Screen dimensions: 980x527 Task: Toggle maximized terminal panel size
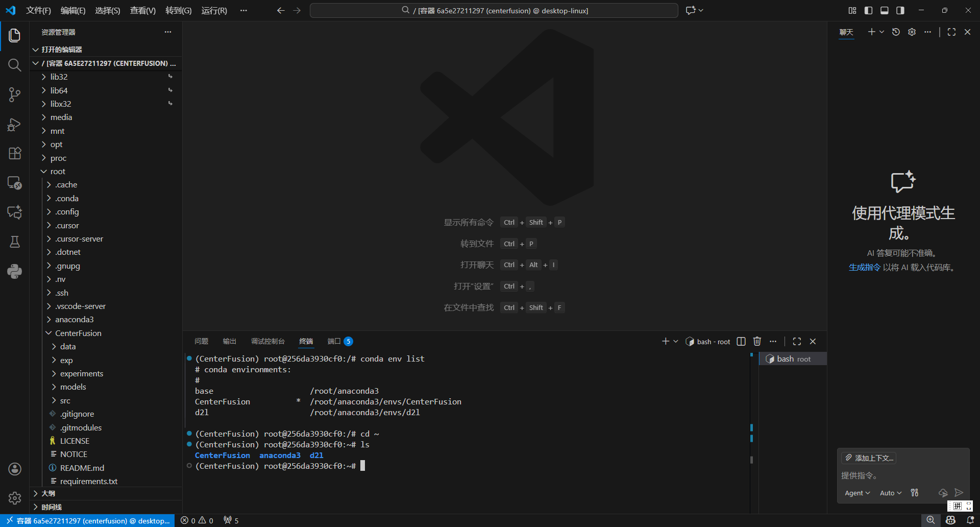(797, 341)
